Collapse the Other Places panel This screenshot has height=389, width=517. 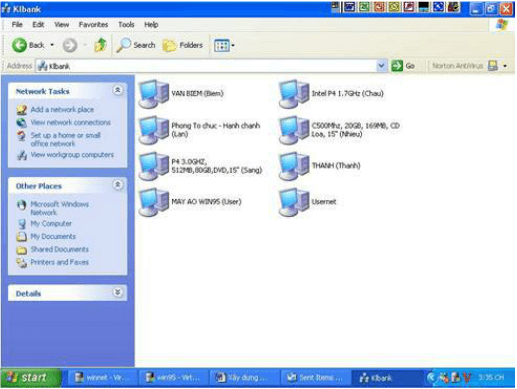[x=117, y=185]
